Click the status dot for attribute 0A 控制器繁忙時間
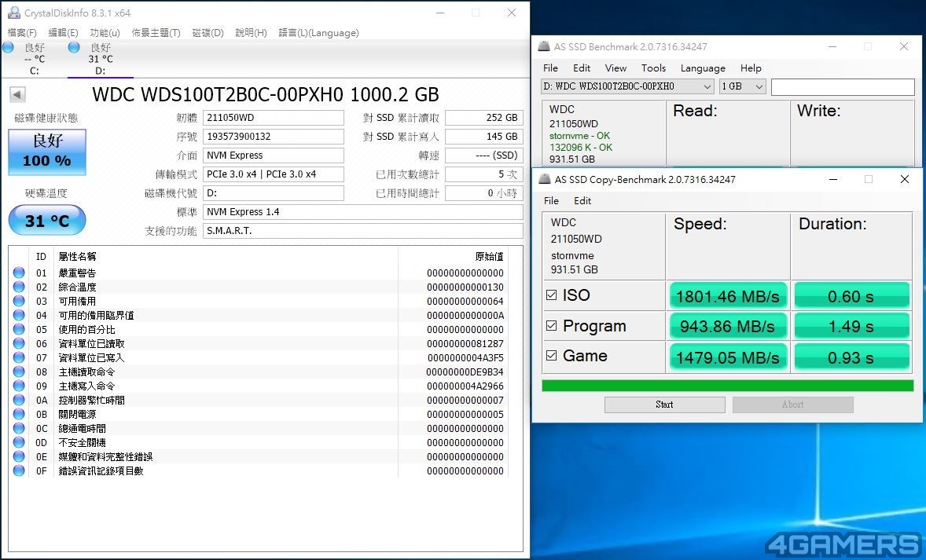The width and height of the screenshot is (926, 560). [x=19, y=400]
